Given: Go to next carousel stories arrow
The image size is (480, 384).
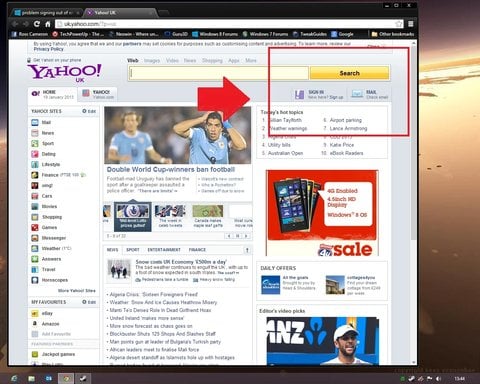Looking at the screenshot, I should (x=246, y=236).
